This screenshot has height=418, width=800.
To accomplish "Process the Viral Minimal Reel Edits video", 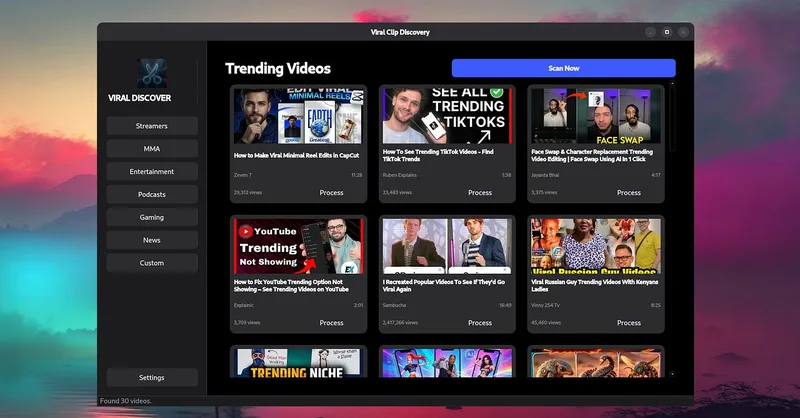I will (x=331, y=192).
